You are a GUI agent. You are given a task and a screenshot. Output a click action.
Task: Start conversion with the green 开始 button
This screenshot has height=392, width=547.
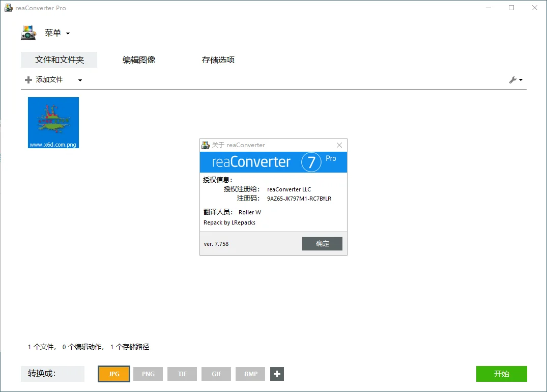click(x=501, y=374)
